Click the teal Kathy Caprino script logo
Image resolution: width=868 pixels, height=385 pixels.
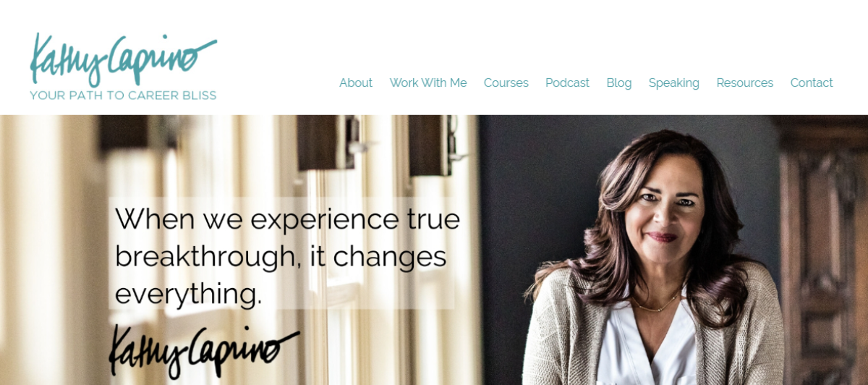click(x=123, y=59)
